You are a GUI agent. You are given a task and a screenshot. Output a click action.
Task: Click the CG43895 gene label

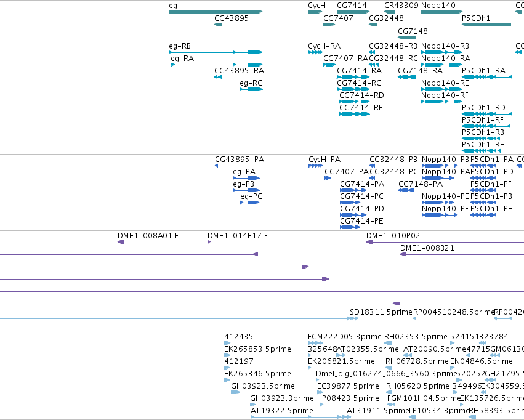pos(232,18)
